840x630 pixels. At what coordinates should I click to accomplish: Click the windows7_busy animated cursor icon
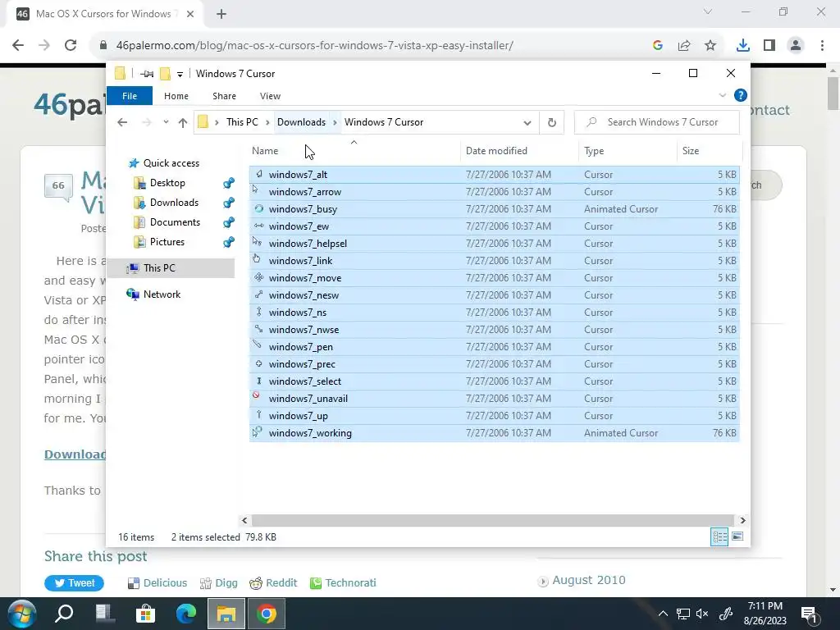point(259,208)
